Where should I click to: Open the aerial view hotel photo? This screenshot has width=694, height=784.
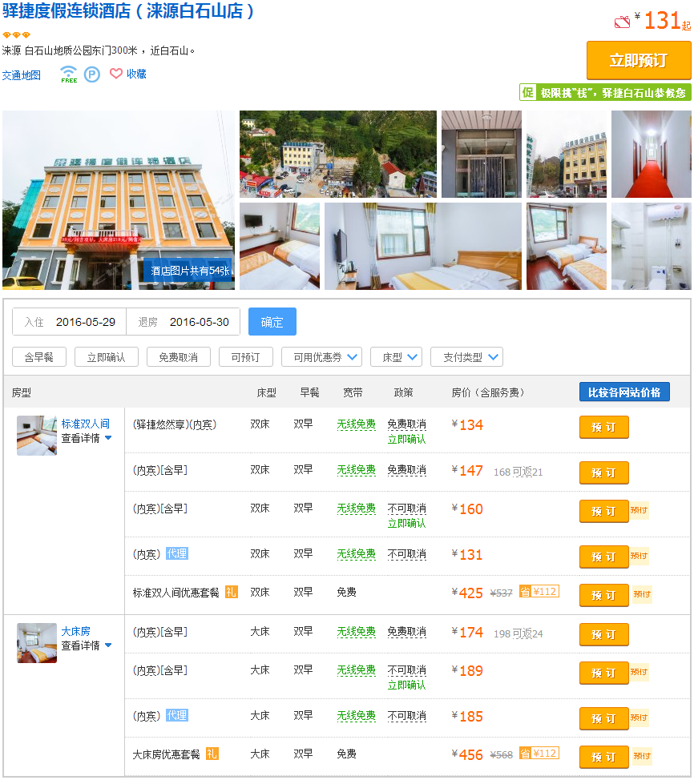click(337, 154)
